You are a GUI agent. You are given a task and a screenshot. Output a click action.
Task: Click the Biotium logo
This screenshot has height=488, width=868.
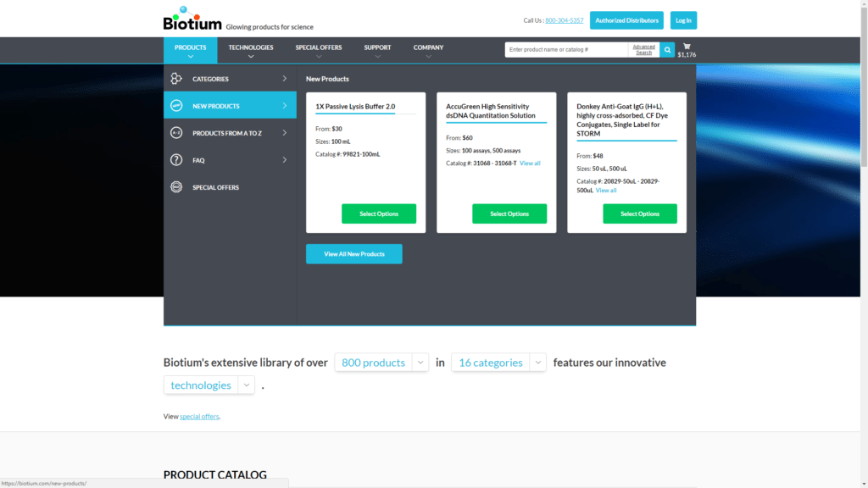pyautogui.click(x=192, y=19)
